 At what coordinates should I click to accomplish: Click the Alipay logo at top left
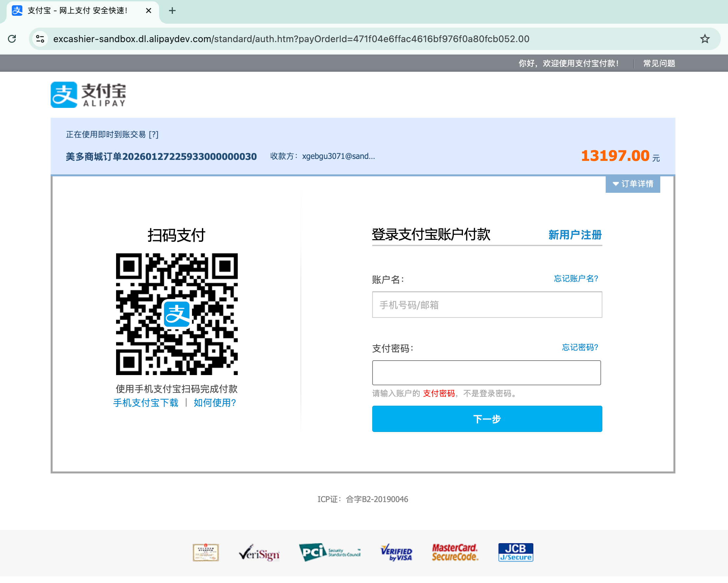pyautogui.click(x=88, y=94)
